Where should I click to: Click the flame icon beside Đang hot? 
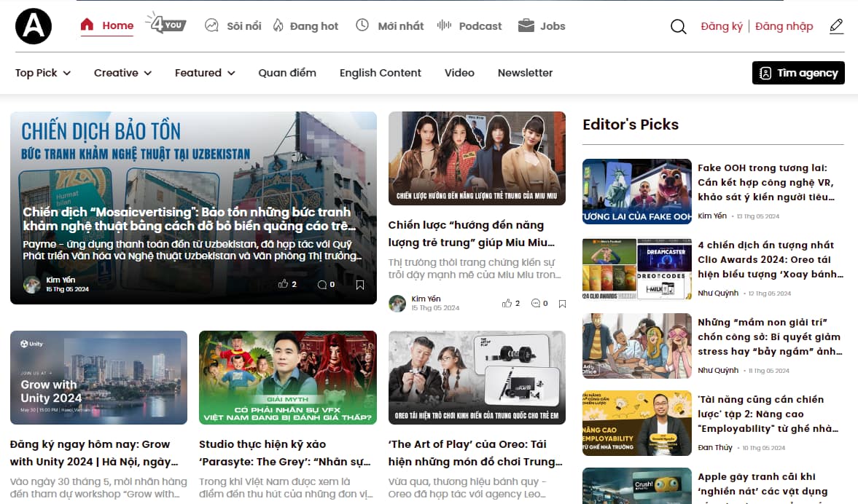click(x=278, y=25)
